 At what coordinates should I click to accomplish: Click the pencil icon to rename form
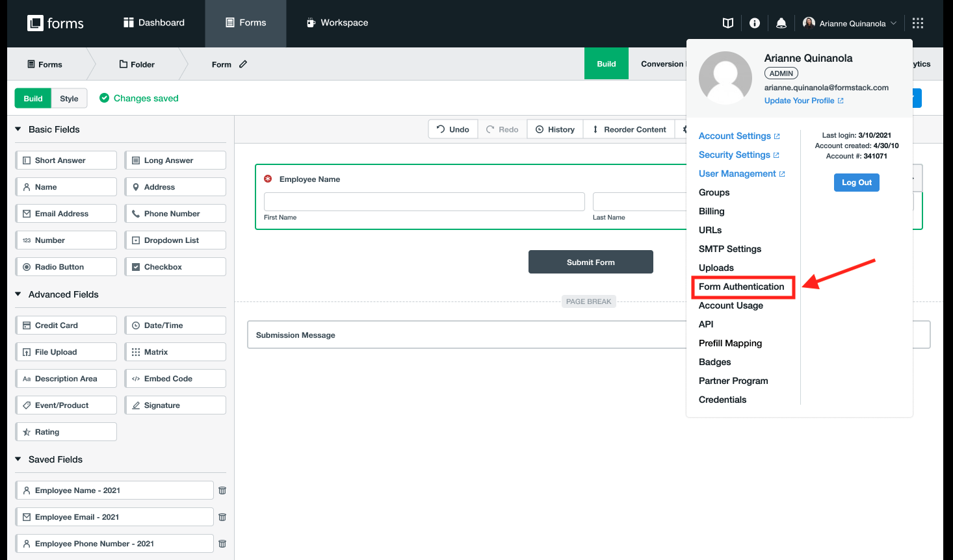click(x=243, y=64)
